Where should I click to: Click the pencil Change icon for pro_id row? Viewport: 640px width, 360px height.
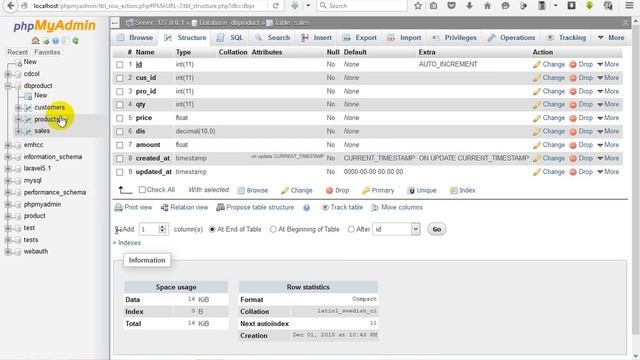coord(537,91)
